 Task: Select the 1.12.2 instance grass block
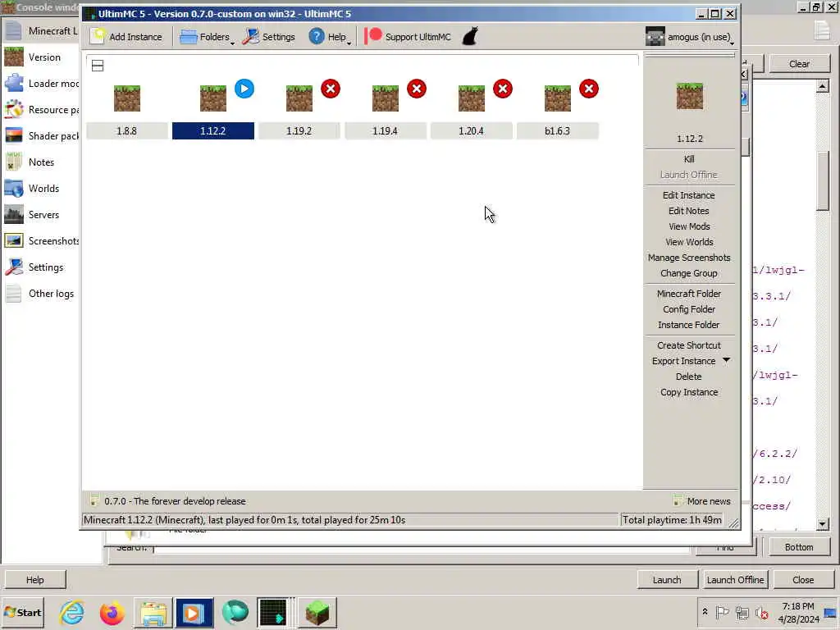point(213,98)
